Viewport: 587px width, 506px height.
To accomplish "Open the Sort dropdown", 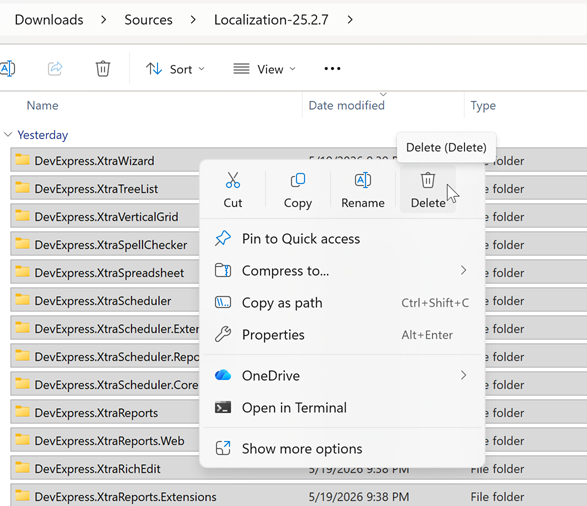I will pyautogui.click(x=175, y=69).
